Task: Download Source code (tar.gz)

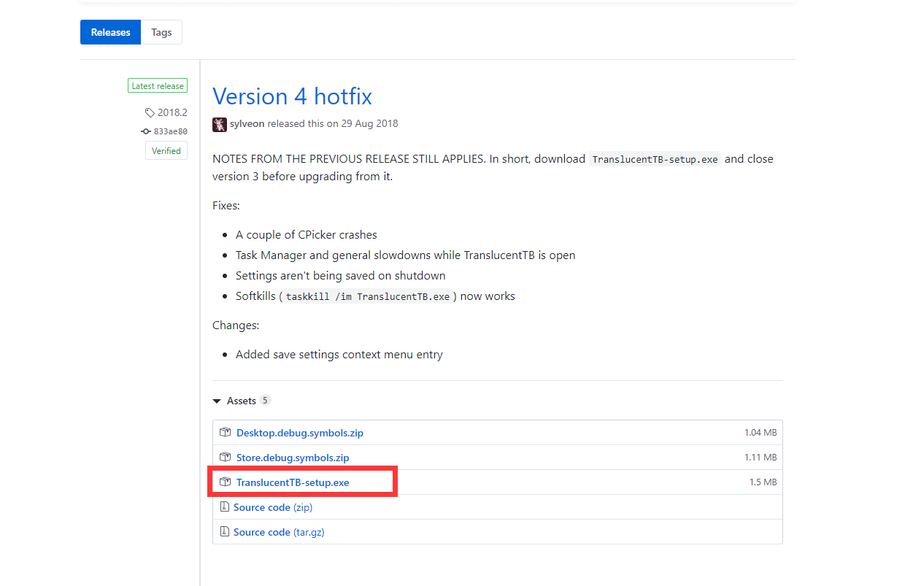Action: click(x=279, y=532)
